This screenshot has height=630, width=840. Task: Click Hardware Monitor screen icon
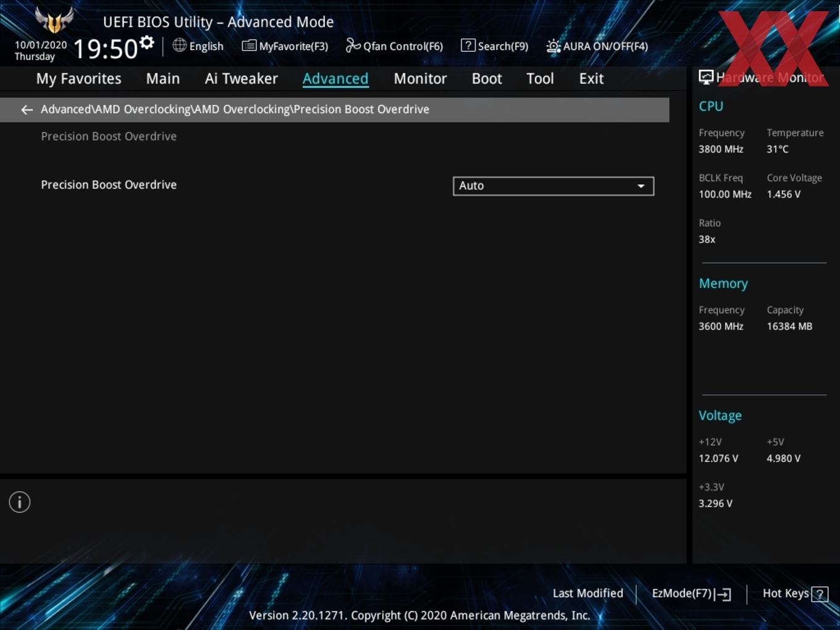coord(706,77)
